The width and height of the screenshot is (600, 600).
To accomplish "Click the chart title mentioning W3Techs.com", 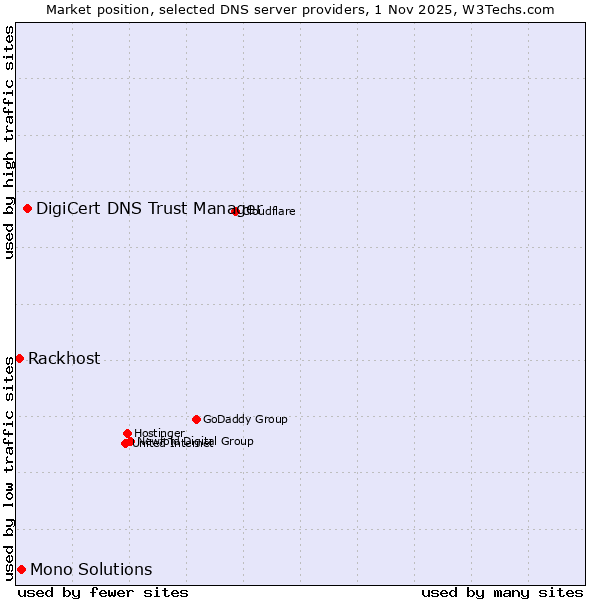I will 300,9.
